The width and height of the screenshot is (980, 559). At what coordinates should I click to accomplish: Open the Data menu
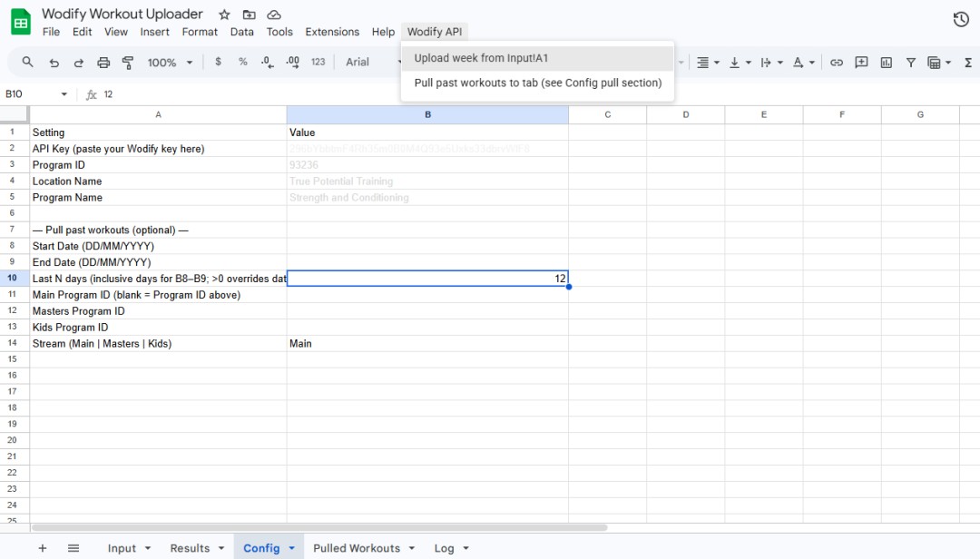pyautogui.click(x=242, y=32)
